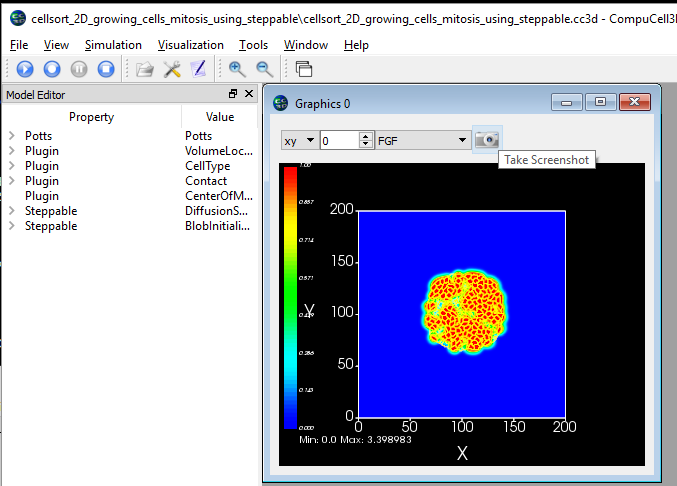Open the Visualization menu
The height and width of the screenshot is (486, 677).
pyautogui.click(x=190, y=45)
